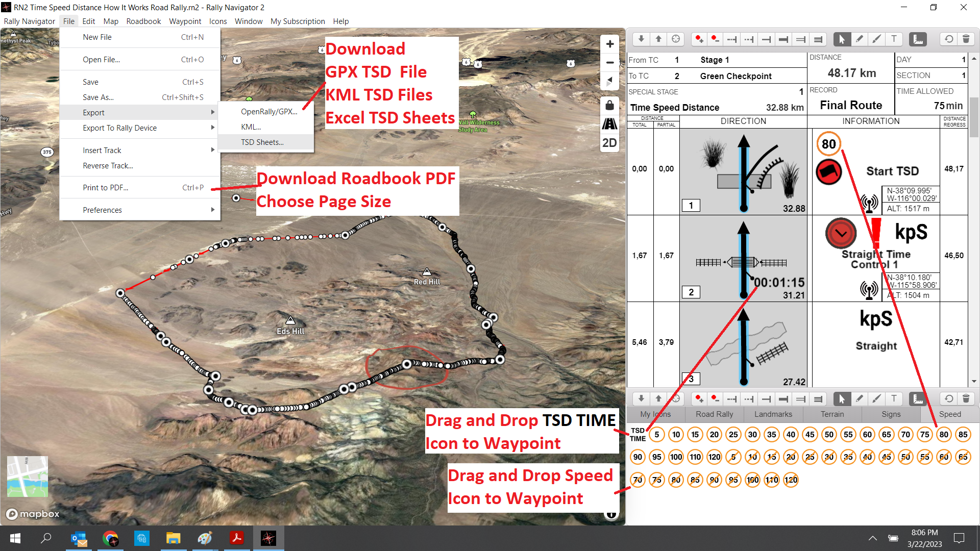Viewport: 980px width, 551px height.
Task: Click the satellite map style thumbnail
Action: tap(28, 477)
